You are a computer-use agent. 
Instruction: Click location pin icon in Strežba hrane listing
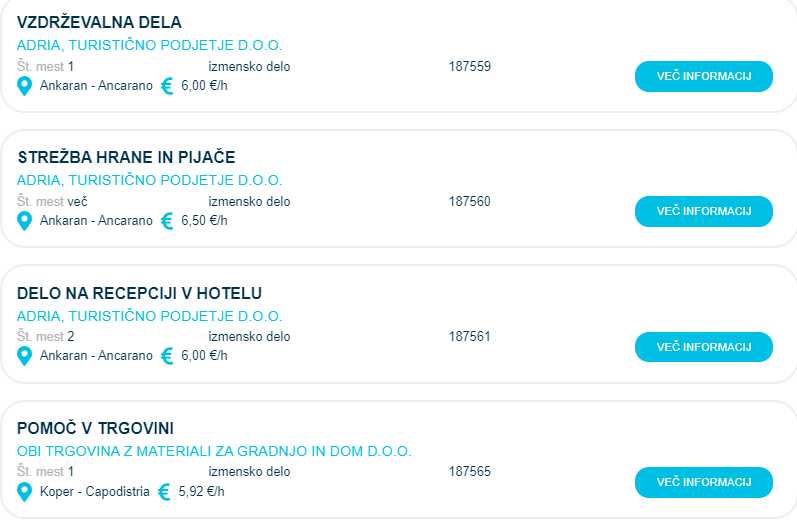(x=24, y=221)
